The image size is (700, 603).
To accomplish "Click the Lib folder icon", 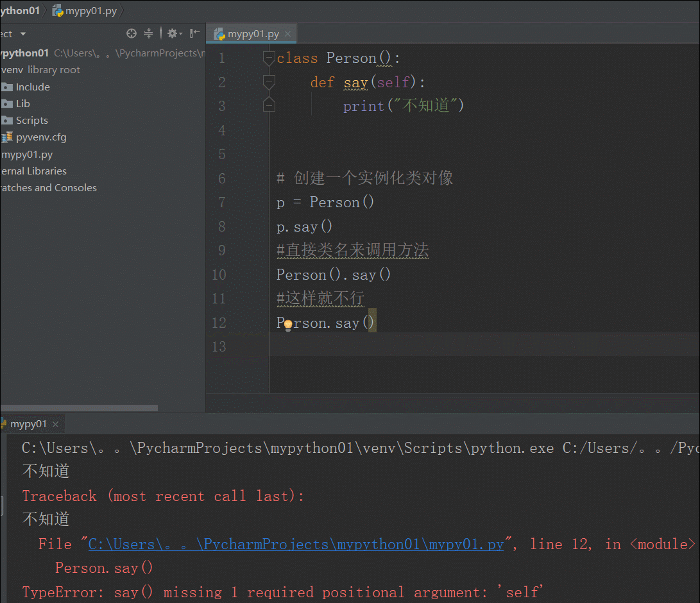I will (x=7, y=104).
